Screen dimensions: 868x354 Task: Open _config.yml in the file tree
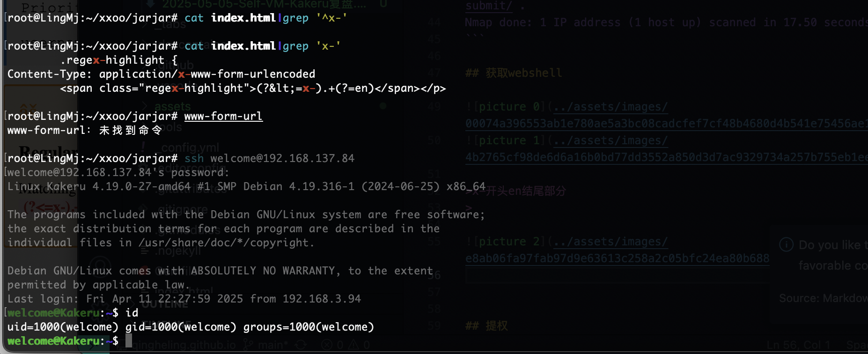coord(189,148)
